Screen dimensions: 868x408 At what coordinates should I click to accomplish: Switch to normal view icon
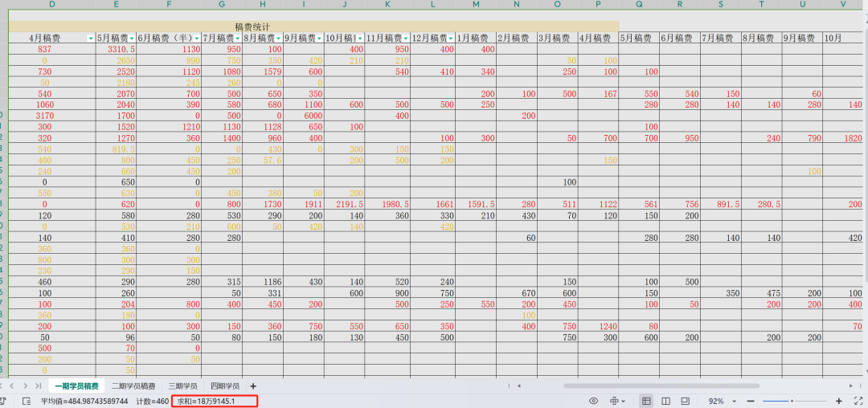coord(646,401)
